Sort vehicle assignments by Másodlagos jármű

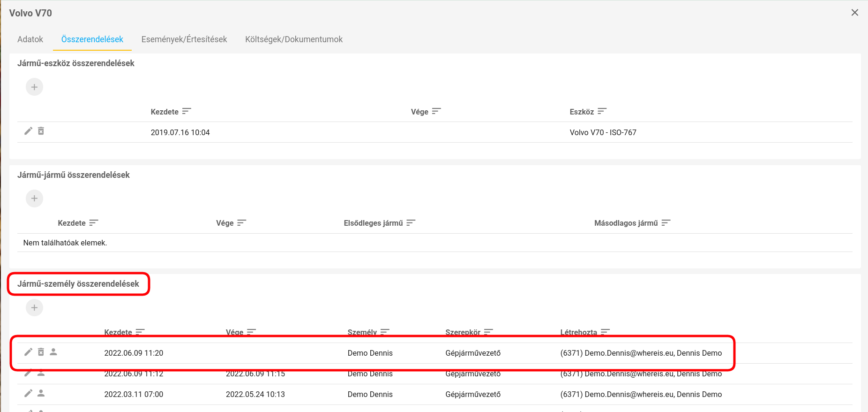click(x=666, y=223)
